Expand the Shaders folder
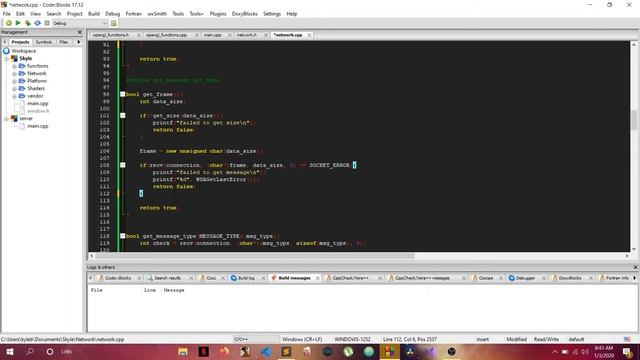Image resolution: width=640 pixels, height=360 pixels. [14, 89]
